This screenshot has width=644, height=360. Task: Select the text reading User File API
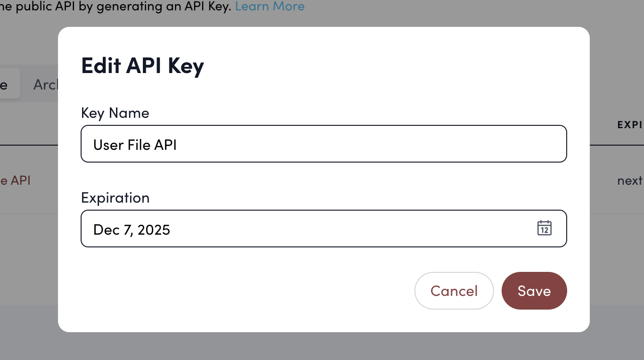pyautogui.click(x=135, y=145)
